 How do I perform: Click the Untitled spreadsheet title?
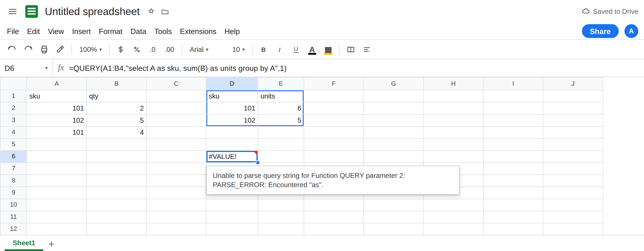pos(92,12)
